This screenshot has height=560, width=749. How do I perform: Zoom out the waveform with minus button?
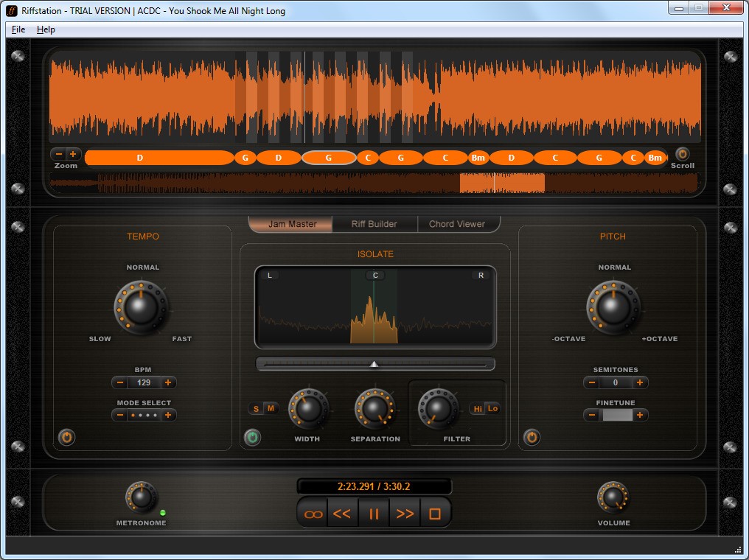(59, 154)
